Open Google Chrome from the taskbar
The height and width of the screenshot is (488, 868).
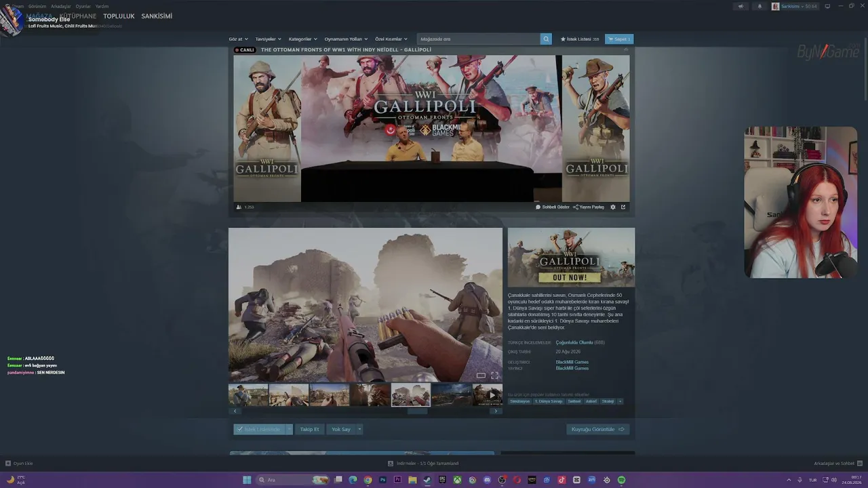[368, 480]
